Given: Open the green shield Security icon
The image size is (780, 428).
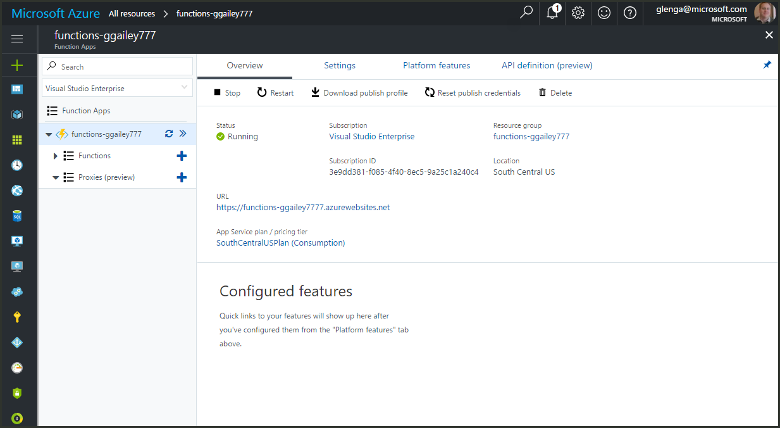Looking at the screenshot, I should point(17,393).
